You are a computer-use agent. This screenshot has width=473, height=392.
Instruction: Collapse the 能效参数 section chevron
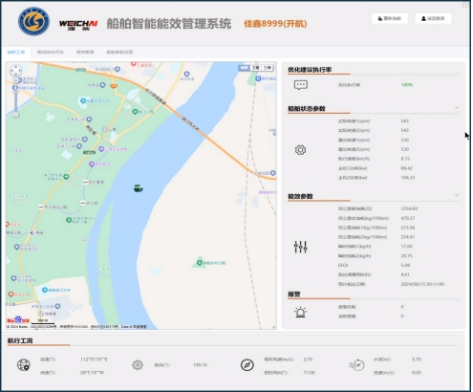coord(457,195)
